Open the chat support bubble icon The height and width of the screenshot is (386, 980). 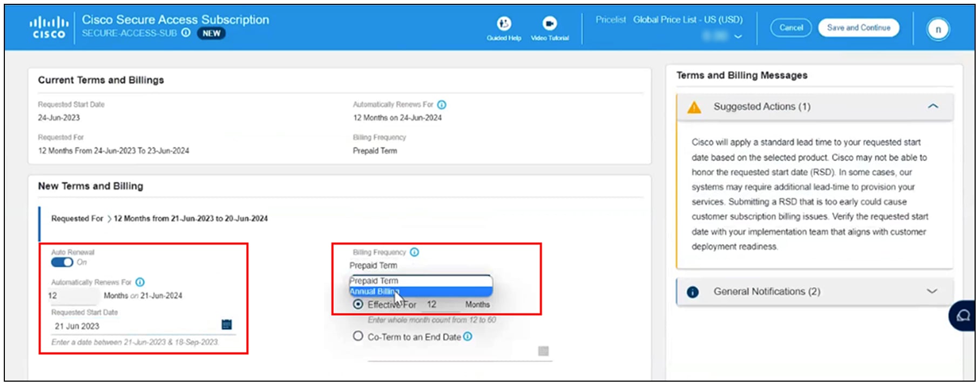point(963,316)
